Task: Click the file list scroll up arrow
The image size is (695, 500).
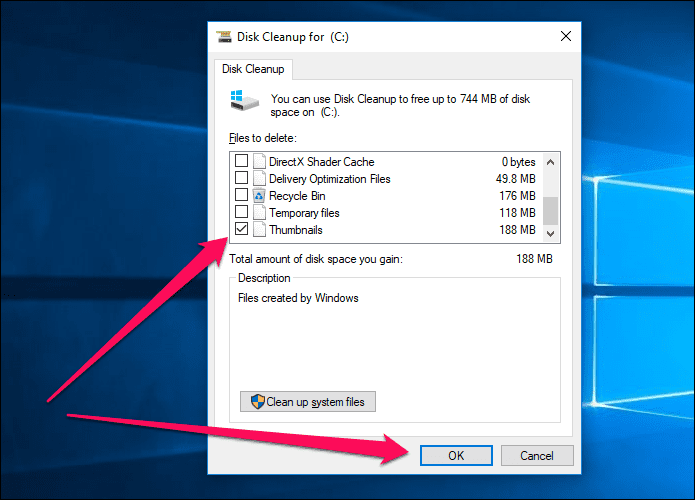Action: [x=551, y=162]
